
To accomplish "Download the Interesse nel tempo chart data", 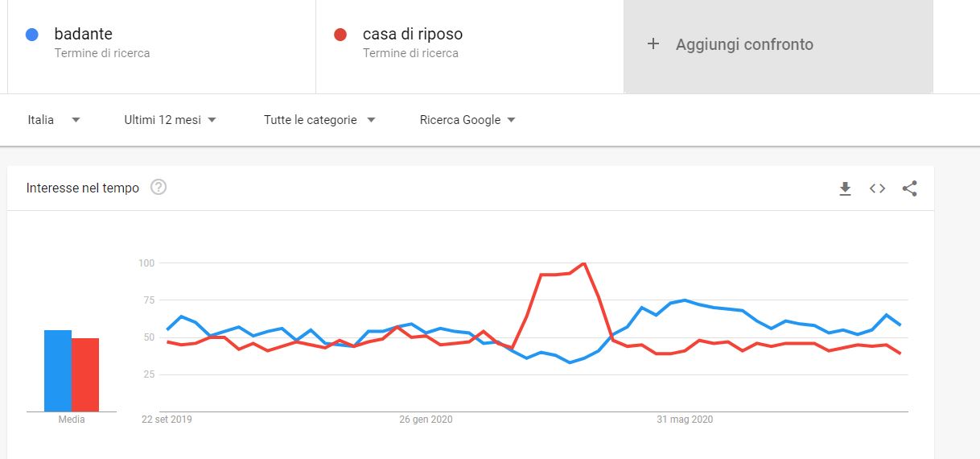I will point(845,188).
